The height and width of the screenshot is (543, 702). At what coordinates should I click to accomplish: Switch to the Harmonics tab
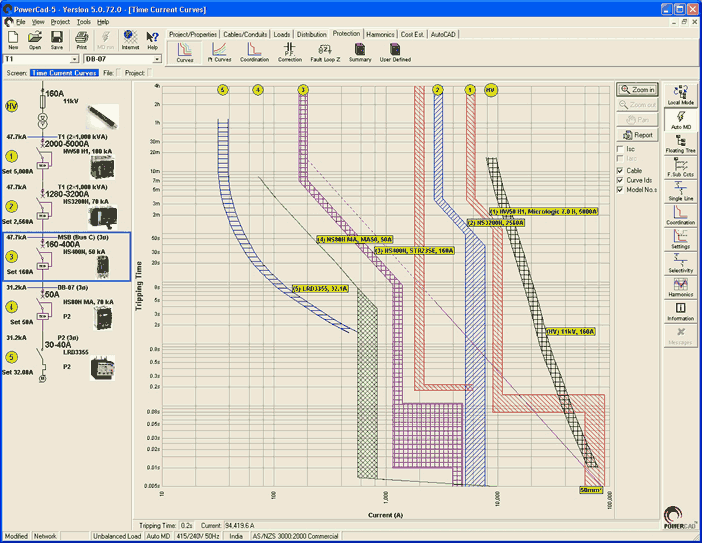tap(380, 34)
